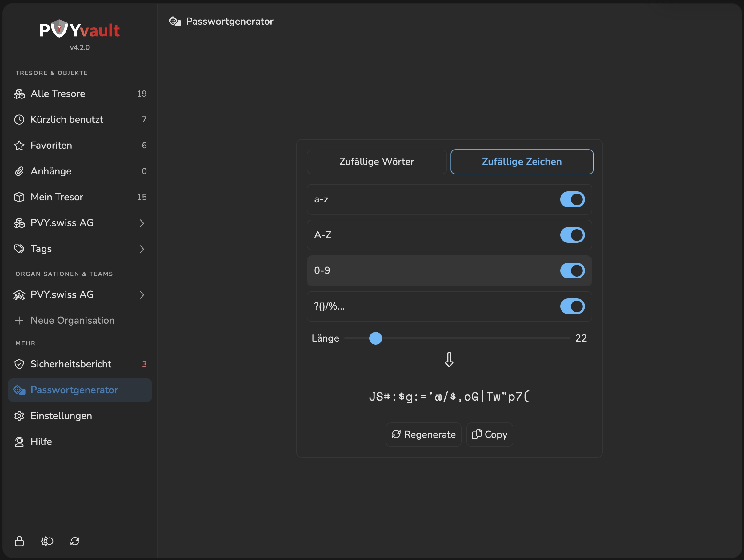
Task: Turn off the A-Z uppercase toggle
Action: pos(573,235)
